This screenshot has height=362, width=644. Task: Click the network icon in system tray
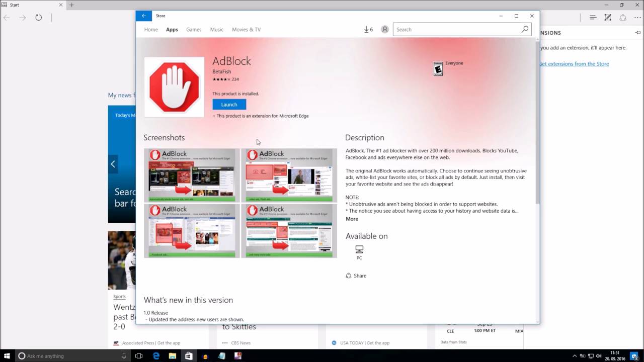pos(591,356)
